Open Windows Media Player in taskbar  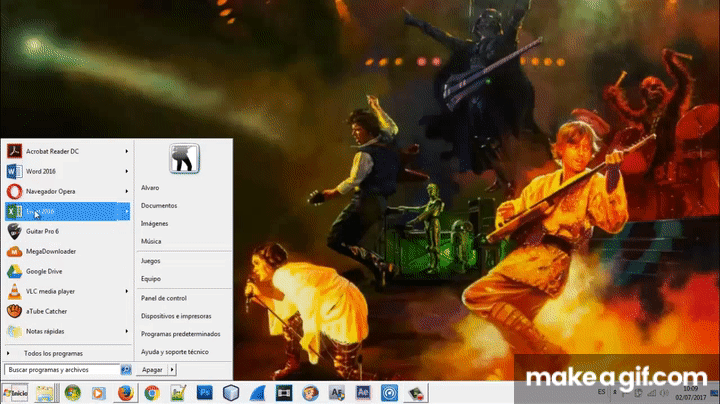point(98,393)
